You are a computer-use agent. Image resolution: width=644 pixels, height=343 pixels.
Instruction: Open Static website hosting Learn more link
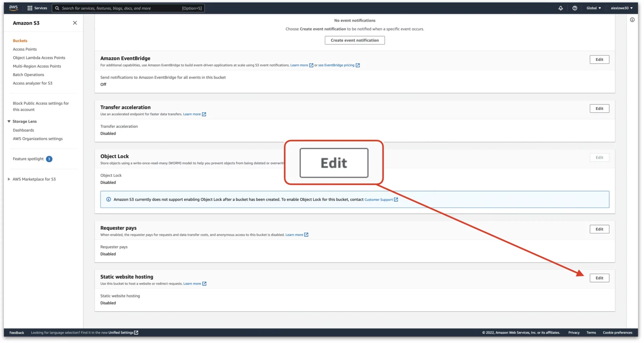[x=192, y=284]
